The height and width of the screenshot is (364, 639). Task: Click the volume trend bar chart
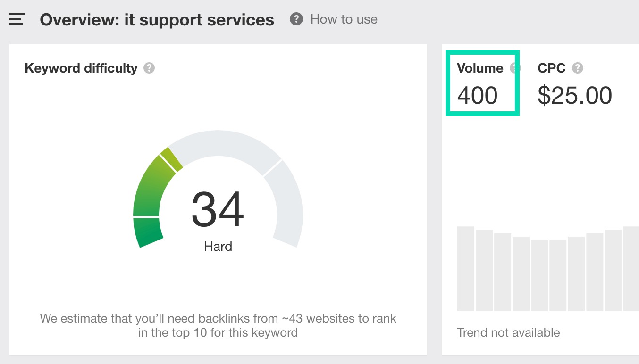click(x=548, y=269)
